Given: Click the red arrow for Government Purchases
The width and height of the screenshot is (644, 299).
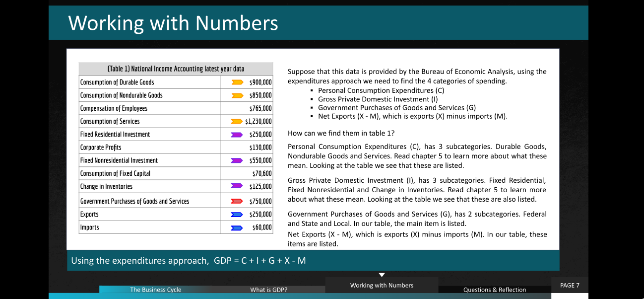Looking at the screenshot, I should click(x=237, y=201).
